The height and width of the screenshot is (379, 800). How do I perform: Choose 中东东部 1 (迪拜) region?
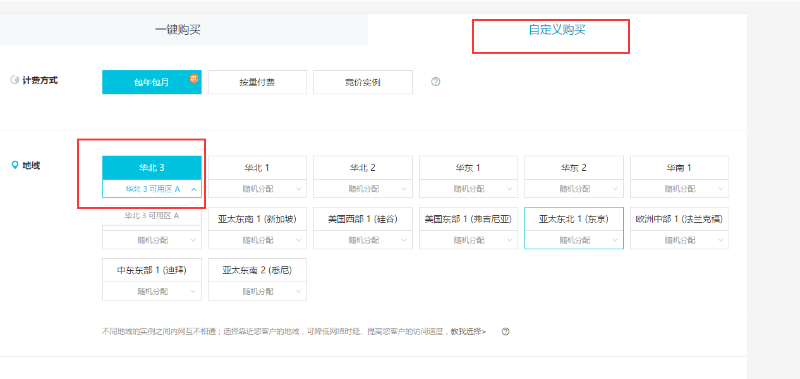click(152, 270)
